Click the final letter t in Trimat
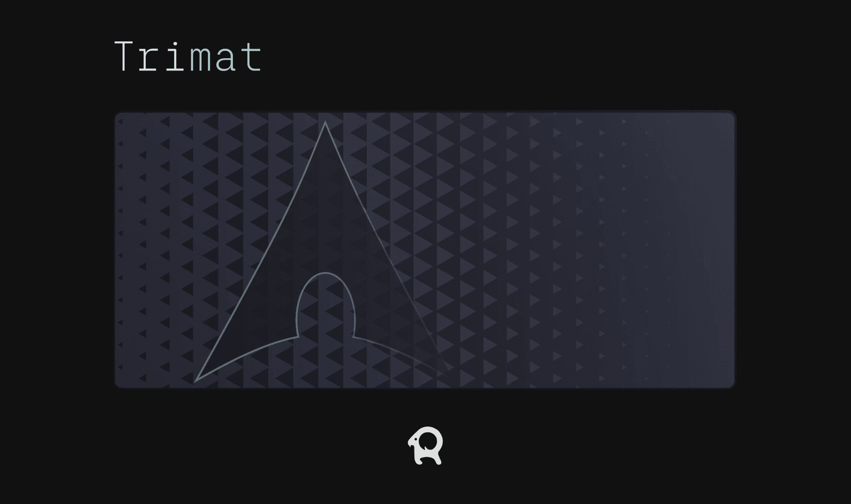This screenshot has height=504, width=851. 250,57
